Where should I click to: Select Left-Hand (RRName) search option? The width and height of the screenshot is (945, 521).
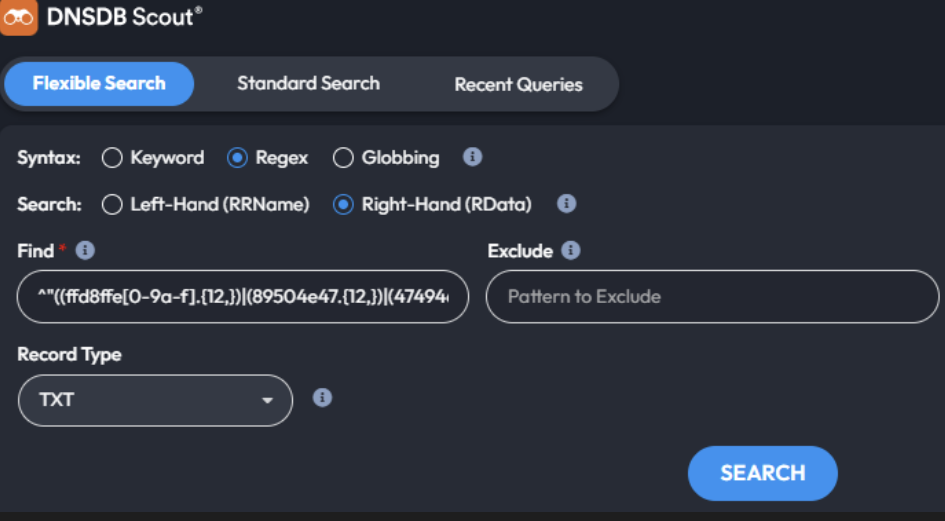pyautogui.click(x=113, y=205)
